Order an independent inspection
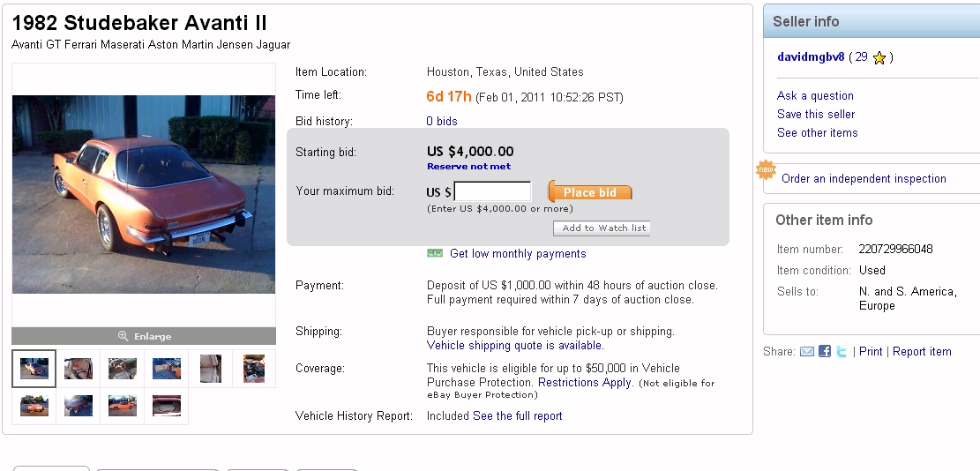 tap(864, 179)
